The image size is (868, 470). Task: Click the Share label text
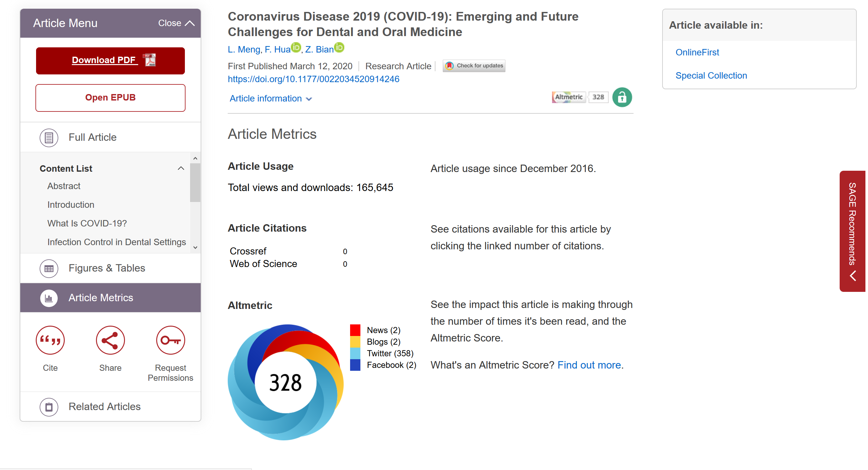[110, 368]
